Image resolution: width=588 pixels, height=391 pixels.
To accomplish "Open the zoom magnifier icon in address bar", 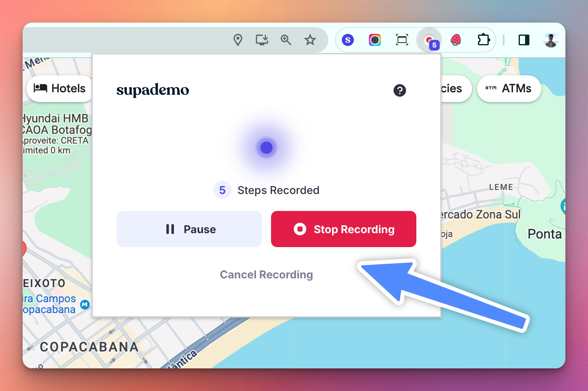I will coord(286,40).
